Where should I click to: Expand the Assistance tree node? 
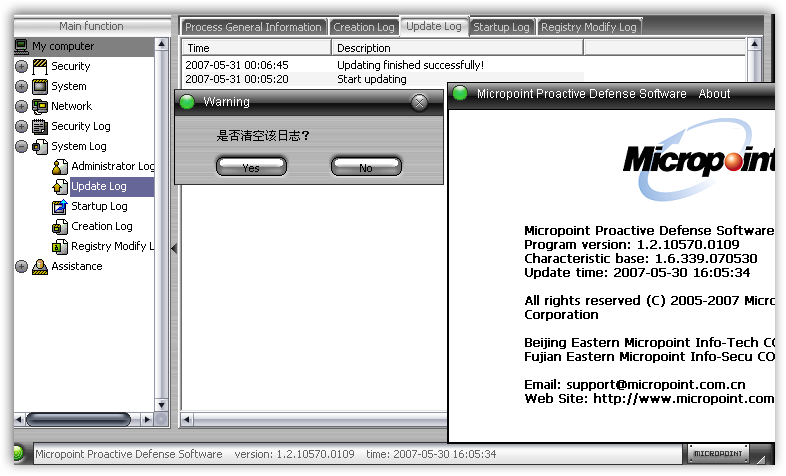click(x=21, y=267)
